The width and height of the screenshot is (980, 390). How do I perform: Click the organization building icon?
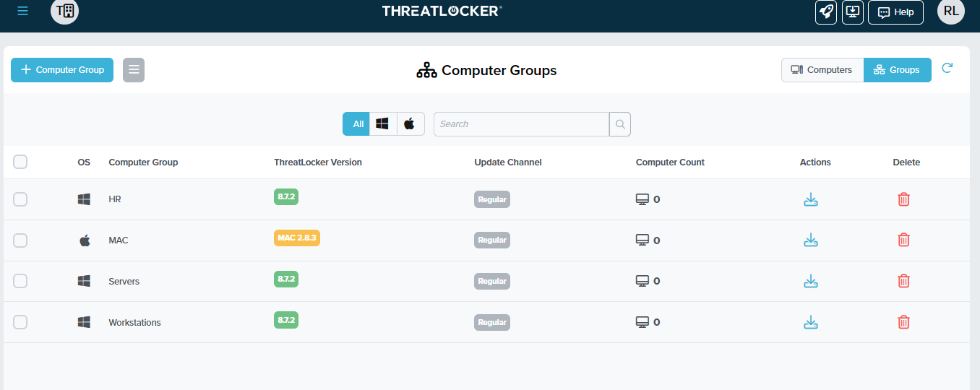pyautogui.click(x=65, y=11)
